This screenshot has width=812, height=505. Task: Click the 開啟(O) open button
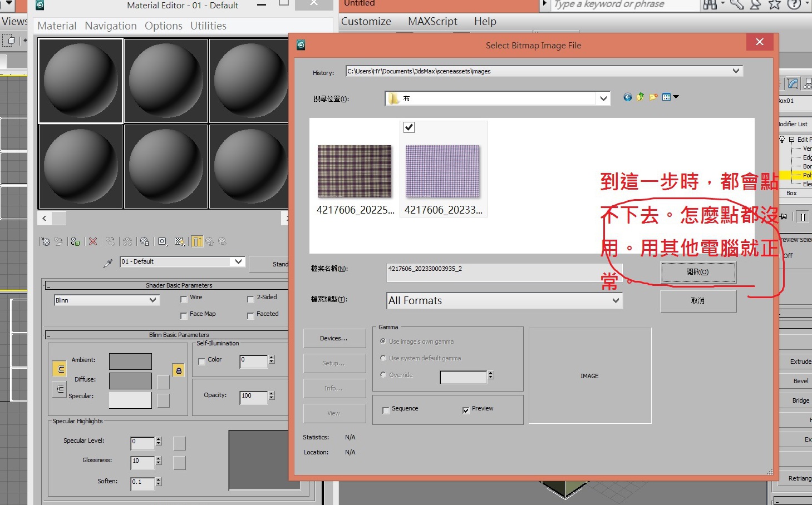pyautogui.click(x=698, y=273)
